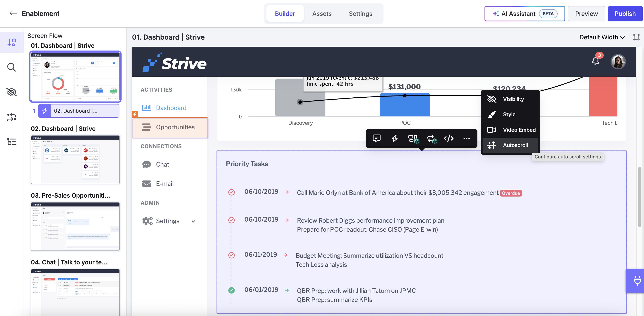Open the Default Width dropdown
Image resolution: width=644 pixels, height=316 pixels.
click(602, 37)
